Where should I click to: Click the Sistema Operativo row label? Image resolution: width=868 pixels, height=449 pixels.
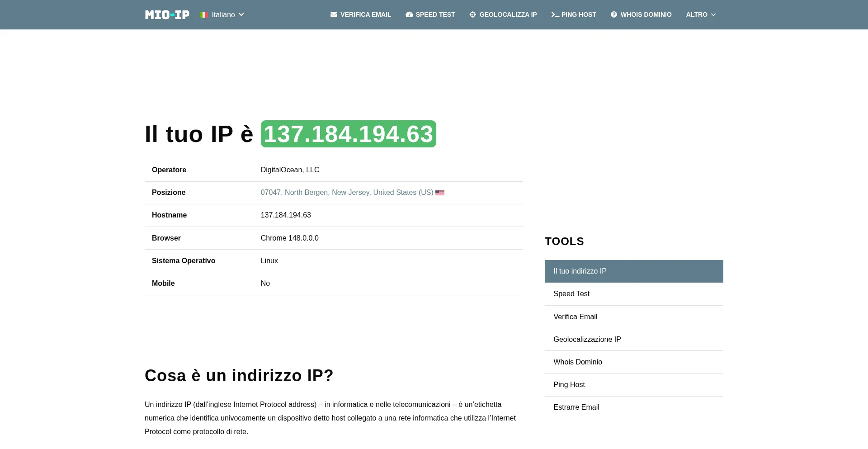point(184,261)
